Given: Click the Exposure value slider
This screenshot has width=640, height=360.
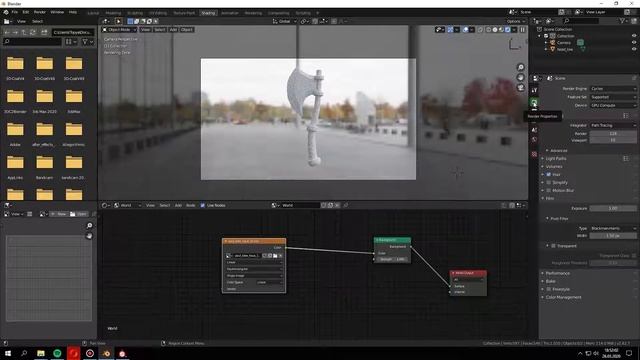Looking at the screenshot, I should click(613, 208).
